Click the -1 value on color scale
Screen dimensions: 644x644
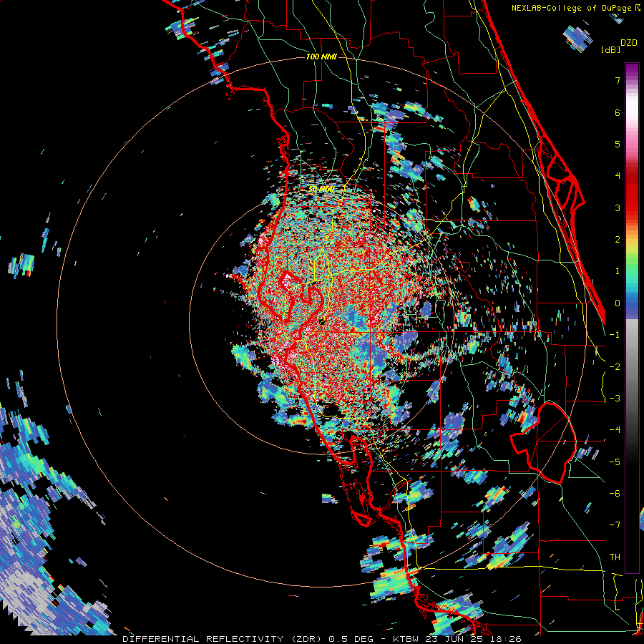click(615, 335)
